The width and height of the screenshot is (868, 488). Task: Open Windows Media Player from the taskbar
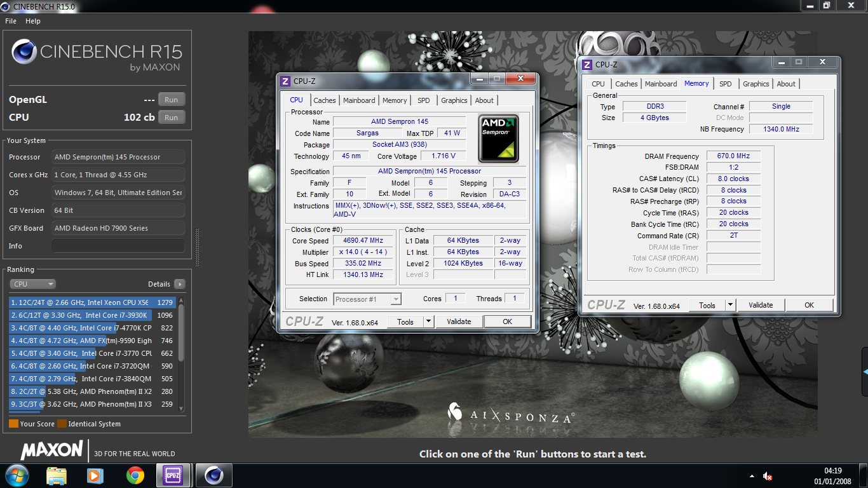[95, 475]
